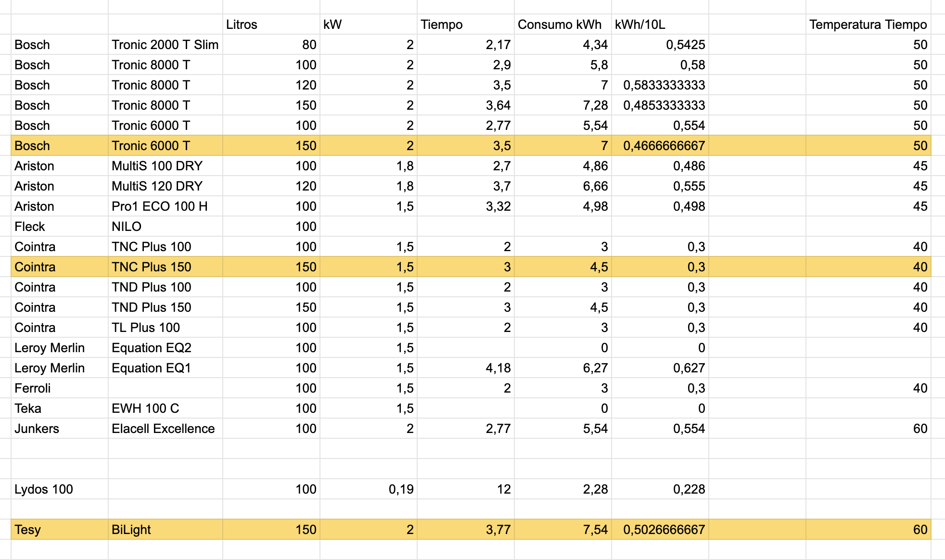Select the 4,34 consumption cell
This screenshot has width=945, height=560.
pyautogui.click(x=563, y=45)
